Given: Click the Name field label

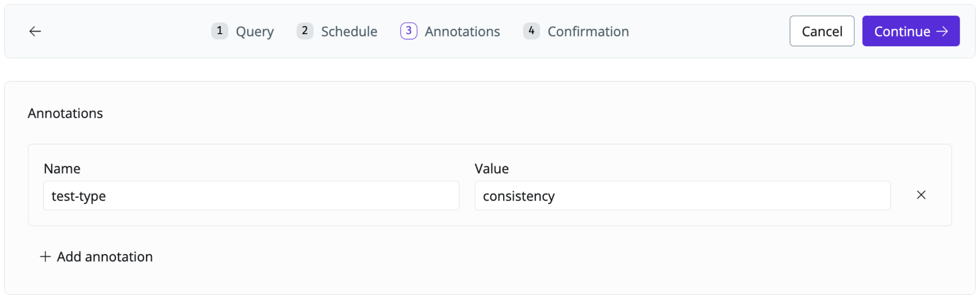Looking at the screenshot, I should (x=62, y=169).
